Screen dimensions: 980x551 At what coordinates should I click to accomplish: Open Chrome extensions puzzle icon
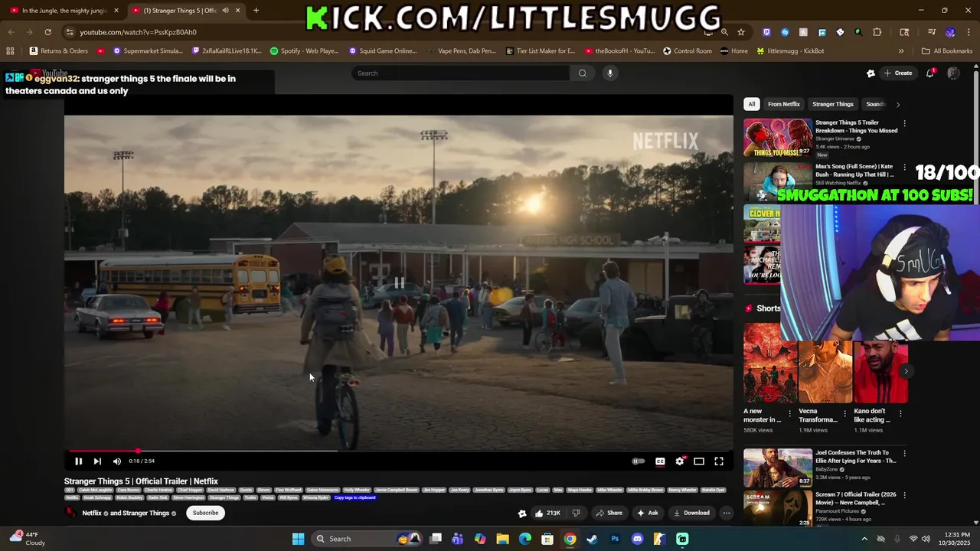click(x=877, y=32)
